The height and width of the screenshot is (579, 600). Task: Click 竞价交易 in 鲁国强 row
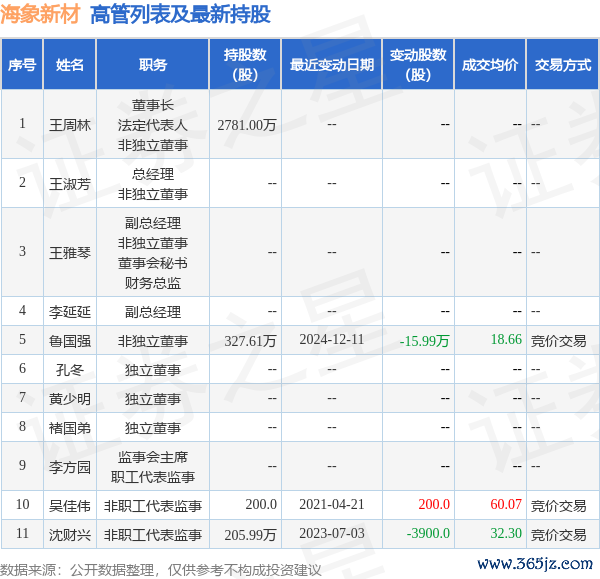pos(559,340)
